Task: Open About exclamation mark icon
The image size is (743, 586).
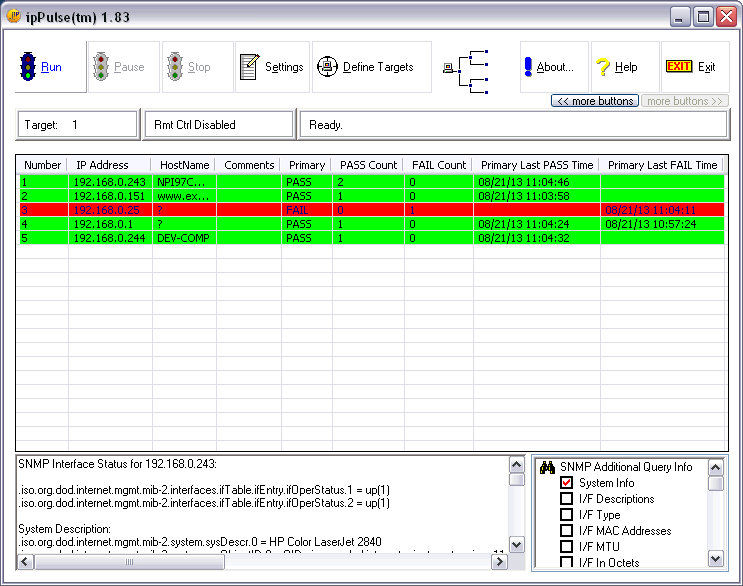Action: [527, 67]
